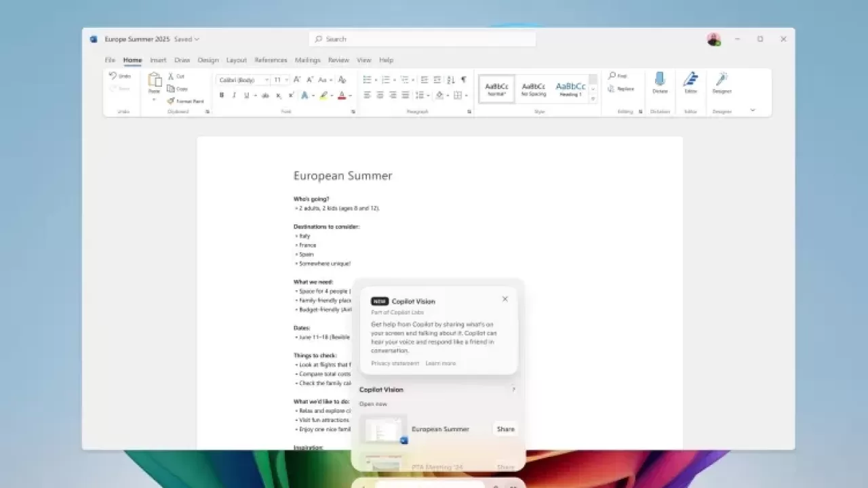Click the Search box in the title bar
This screenshot has width=868, height=488.
[422, 39]
